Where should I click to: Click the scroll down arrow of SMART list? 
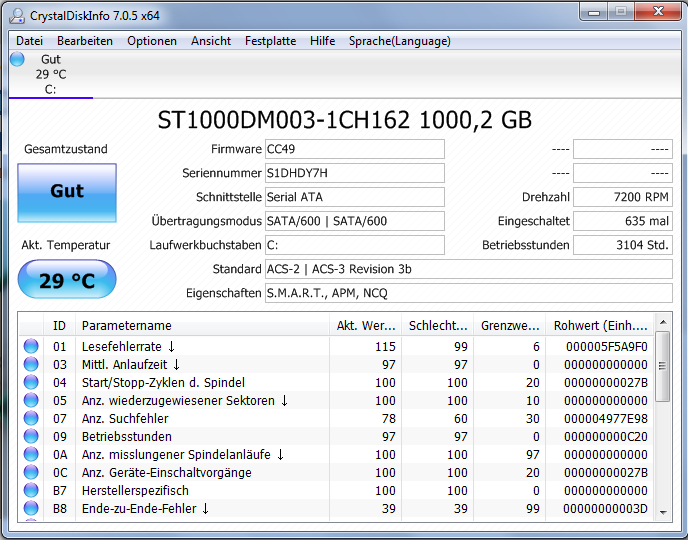coord(663,512)
